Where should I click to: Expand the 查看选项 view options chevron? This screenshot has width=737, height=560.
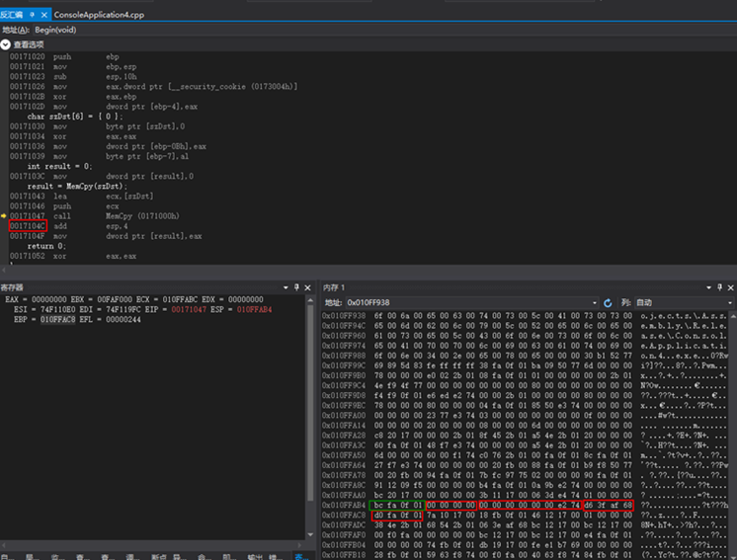pos(5,44)
